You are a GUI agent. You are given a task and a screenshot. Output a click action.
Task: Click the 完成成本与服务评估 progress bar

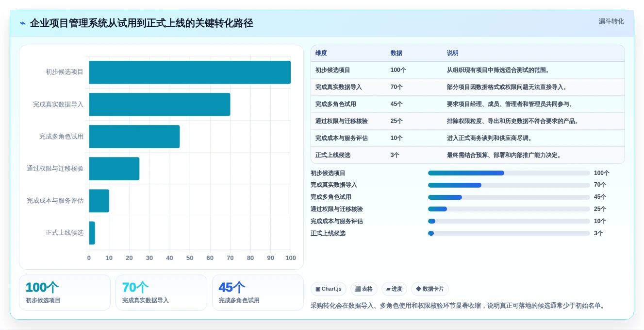[509, 221]
